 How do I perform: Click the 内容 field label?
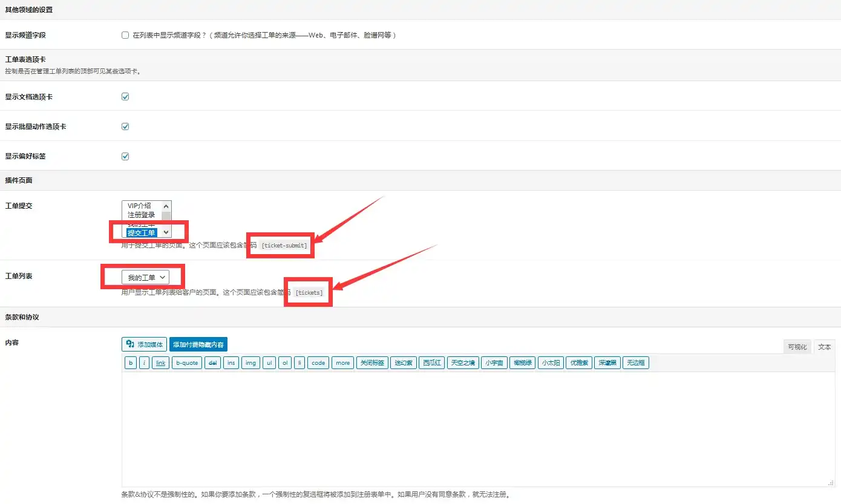coord(11,342)
